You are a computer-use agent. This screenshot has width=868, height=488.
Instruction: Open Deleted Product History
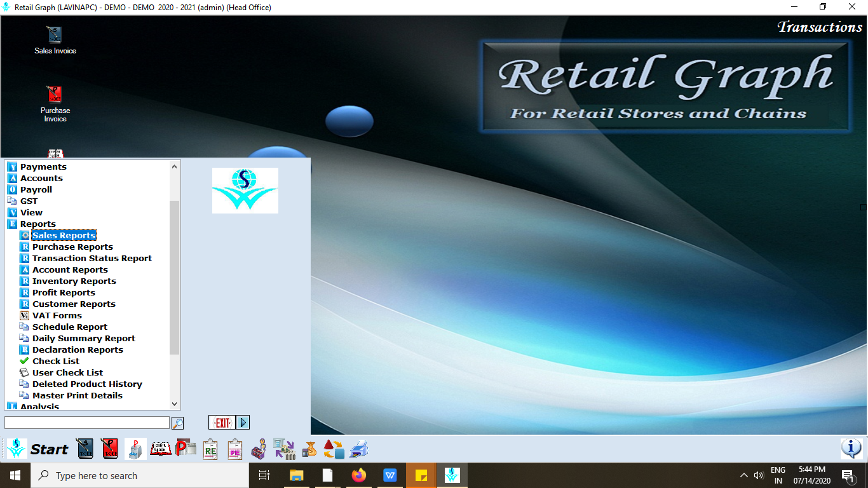pyautogui.click(x=87, y=384)
